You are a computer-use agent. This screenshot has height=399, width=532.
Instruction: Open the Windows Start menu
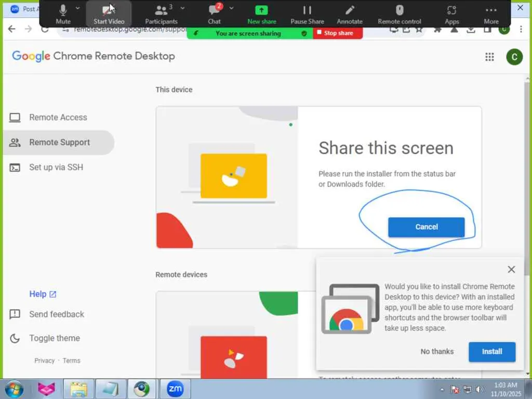coord(14,389)
